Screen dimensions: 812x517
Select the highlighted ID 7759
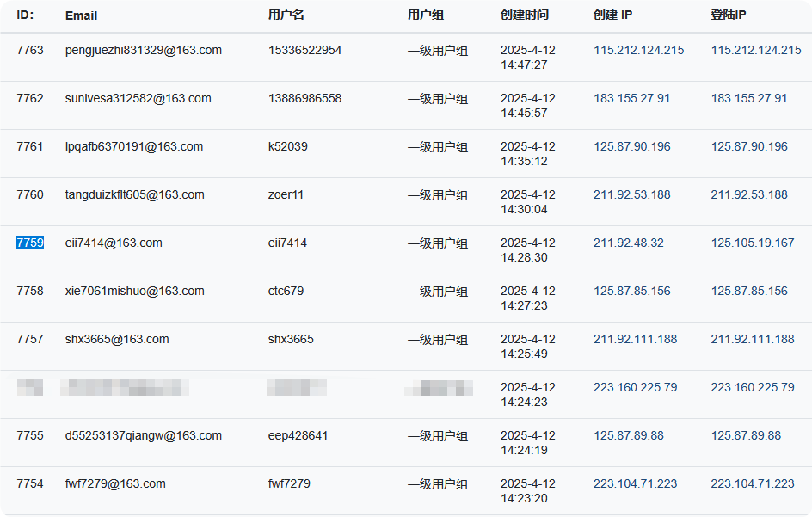(30, 243)
